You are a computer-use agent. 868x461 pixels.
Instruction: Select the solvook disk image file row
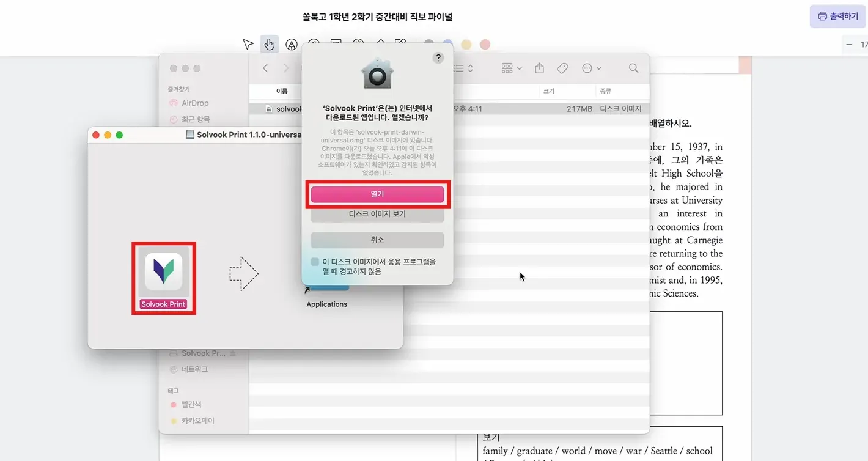[449, 109]
